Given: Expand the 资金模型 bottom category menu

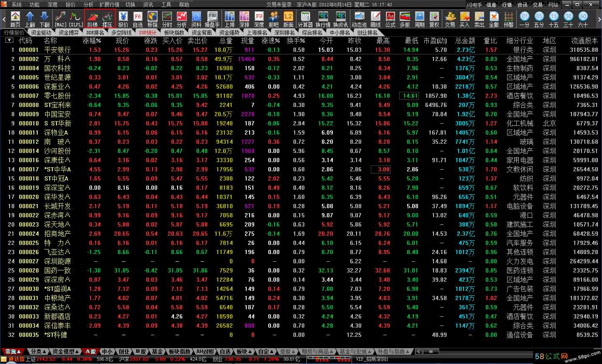Looking at the screenshot, I should pos(66,352).
